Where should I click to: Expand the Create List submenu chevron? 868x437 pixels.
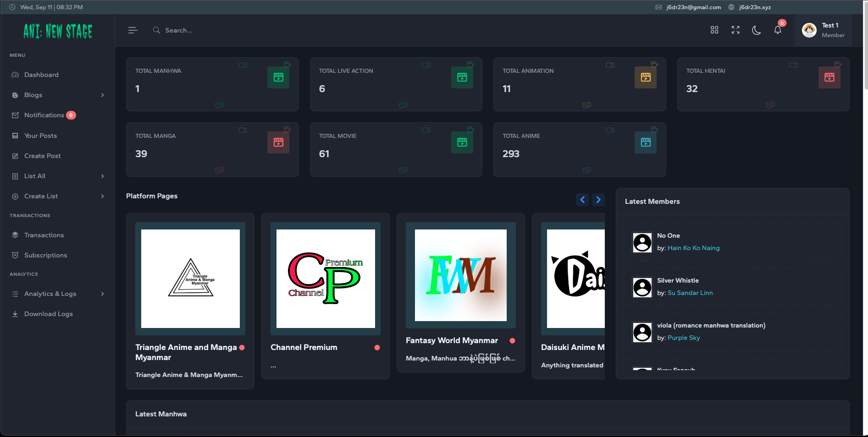103,196
